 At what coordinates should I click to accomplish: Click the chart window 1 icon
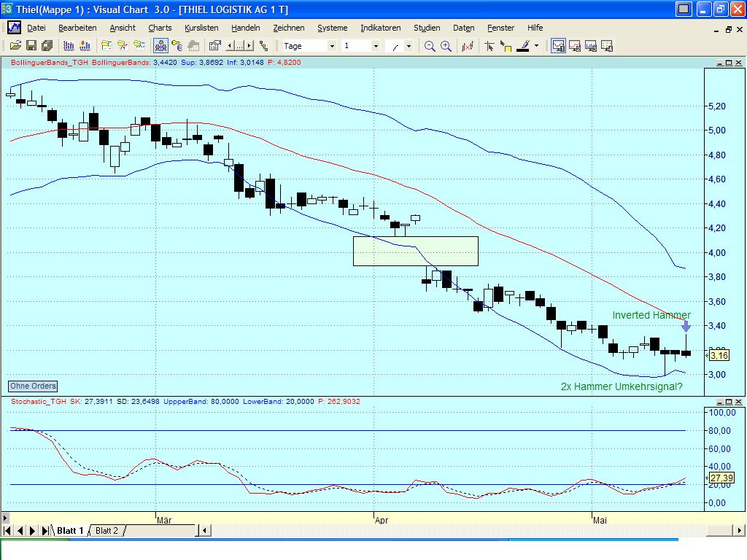click(558, 45)
